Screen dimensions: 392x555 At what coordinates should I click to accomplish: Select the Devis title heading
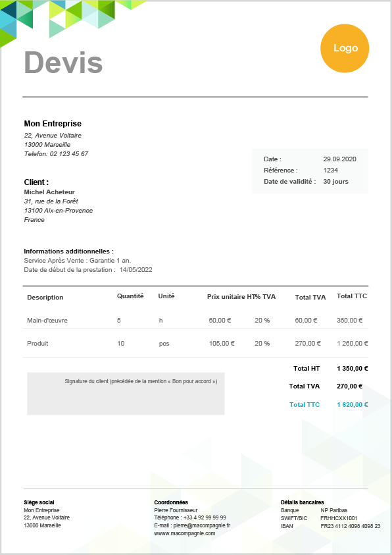tap(64, 63)
